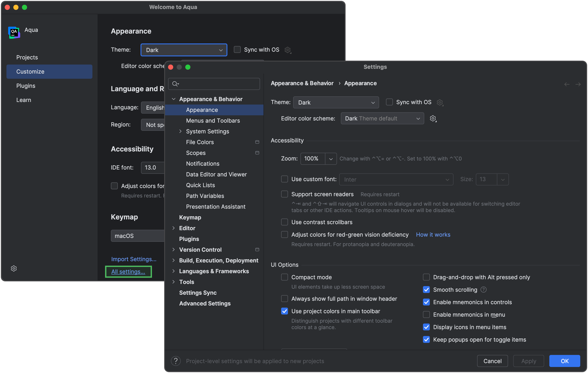Expand Build, Execution, Deployment node
Screen dimensions: 588x373
tap(174, 260)
